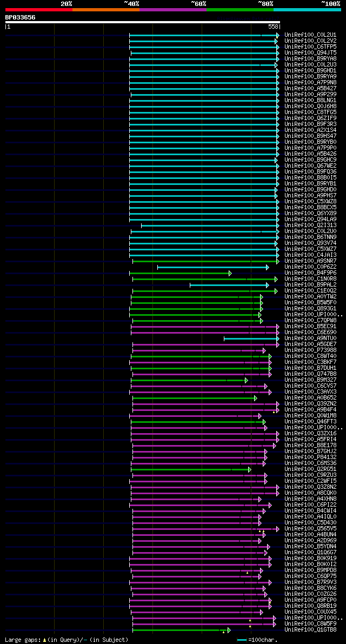Click the arrowhead ending the B9M327 bar
The width and height of the screenshot is (346, 644).
coord(247,380)
